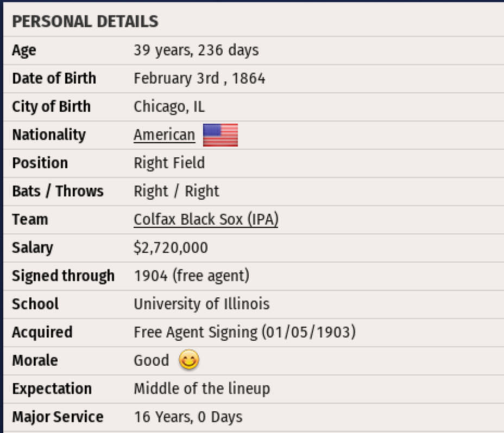This screenshot has height=433, width=504.
Task: Click the PERSONAL DETAILS header
Action: point(85,22)
